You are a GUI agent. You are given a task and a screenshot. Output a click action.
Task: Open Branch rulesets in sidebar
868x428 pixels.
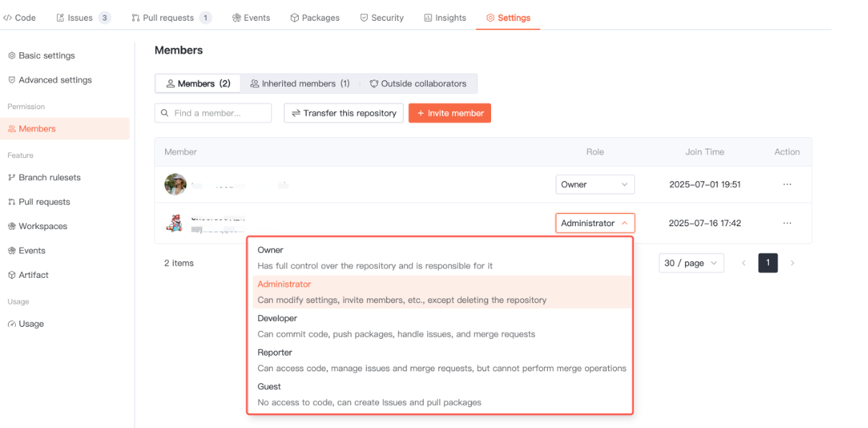point(49,177)
